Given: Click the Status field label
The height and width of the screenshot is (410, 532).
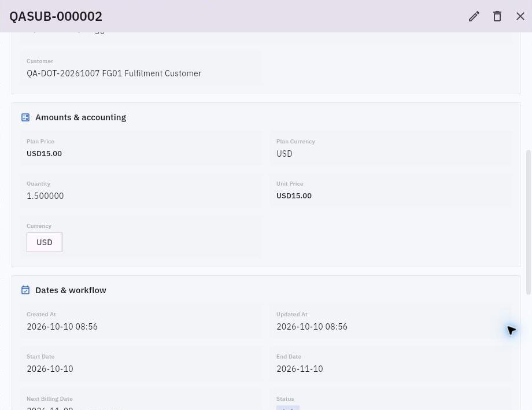Looking at the screenshot, I should pyautogui.click(x=285, y=399).
